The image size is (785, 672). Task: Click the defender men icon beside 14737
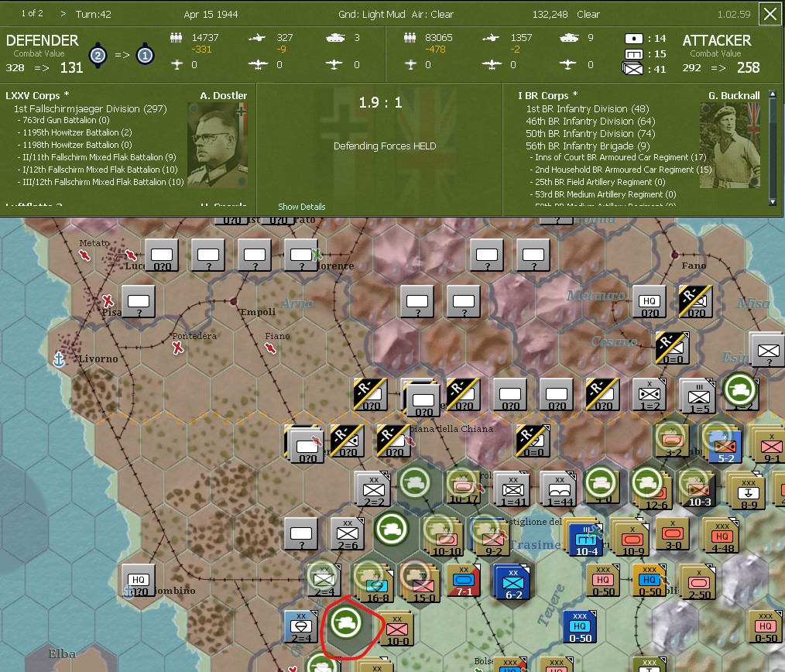click(x=177, y=38)
